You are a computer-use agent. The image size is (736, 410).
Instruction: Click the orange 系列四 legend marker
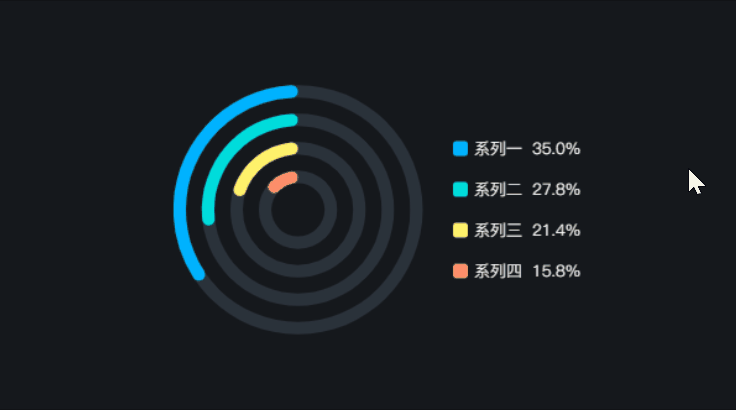[460, 271]
